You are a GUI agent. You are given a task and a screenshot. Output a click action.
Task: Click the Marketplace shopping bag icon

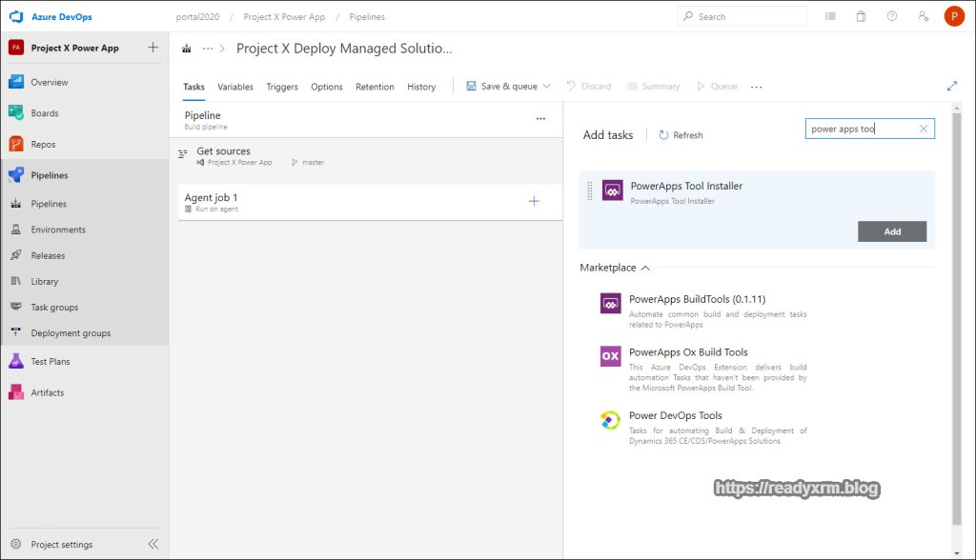861,16
